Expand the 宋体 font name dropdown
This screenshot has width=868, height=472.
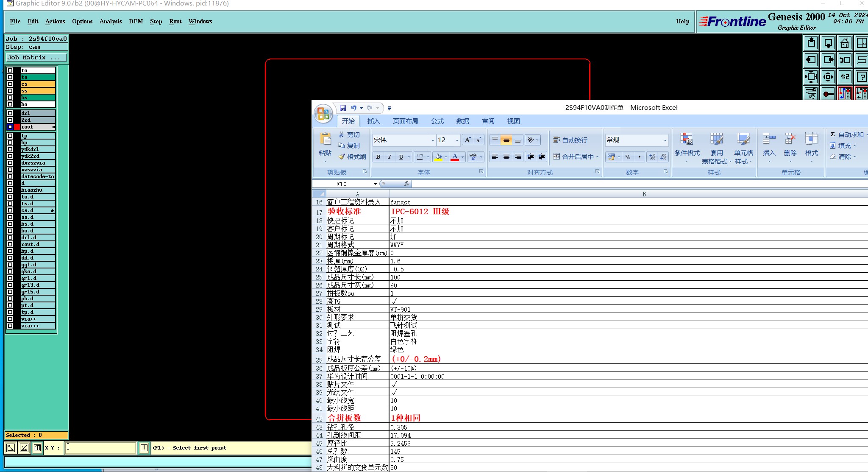(x=433, y=140)
